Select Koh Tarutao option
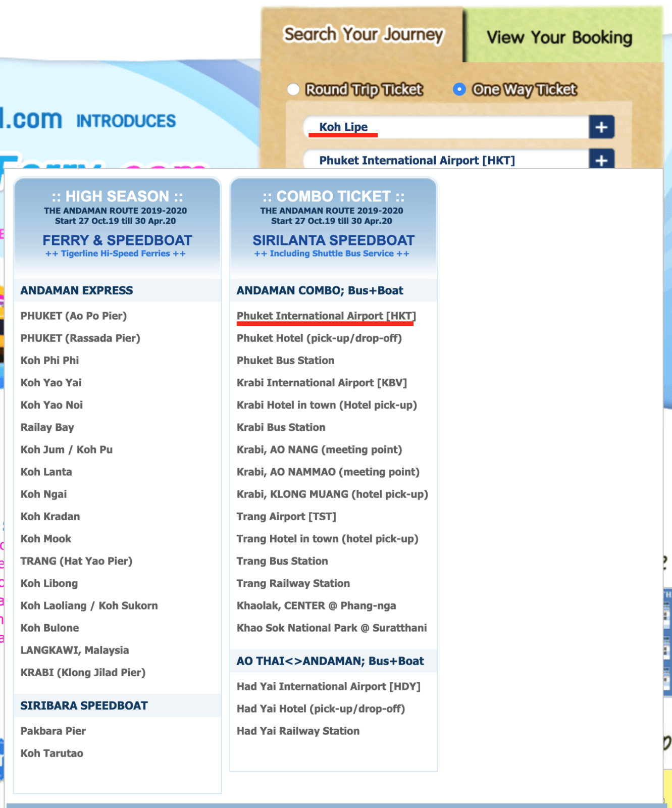Screen dimensions: 672x808 coord(51,753)
